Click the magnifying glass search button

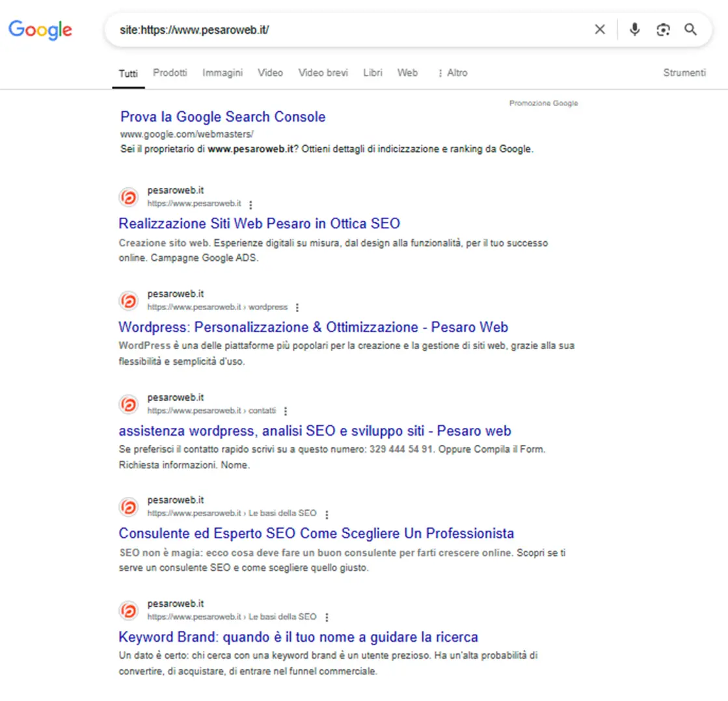pyautogui.click(x=691, y=30)
